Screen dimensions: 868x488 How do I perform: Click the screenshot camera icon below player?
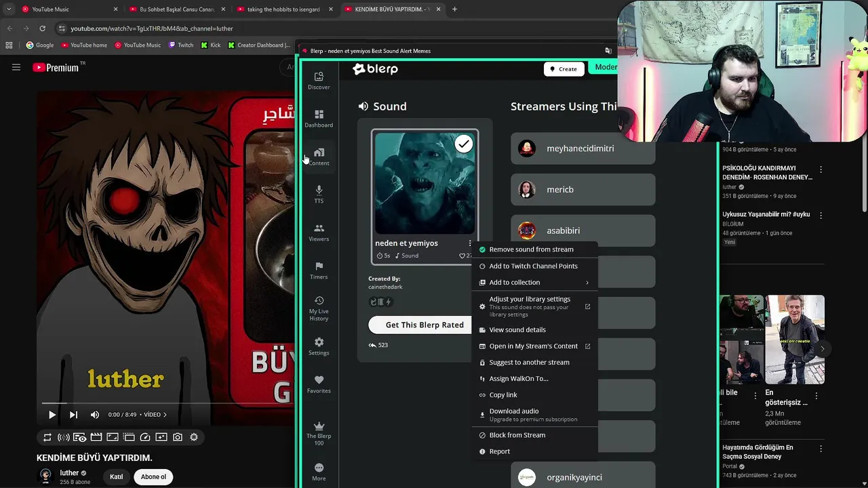point(178,437)
